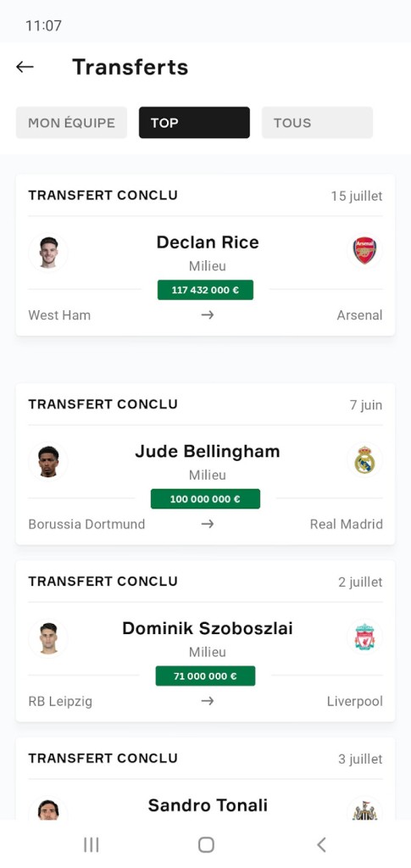
Task: Tap Declan Rice's player photo
Action: pos(48,253)
